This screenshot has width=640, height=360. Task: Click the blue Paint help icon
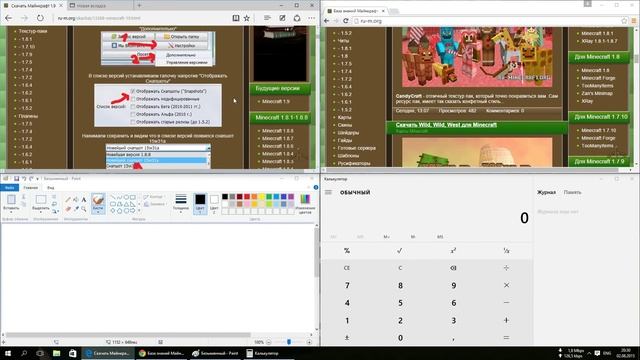316,187
